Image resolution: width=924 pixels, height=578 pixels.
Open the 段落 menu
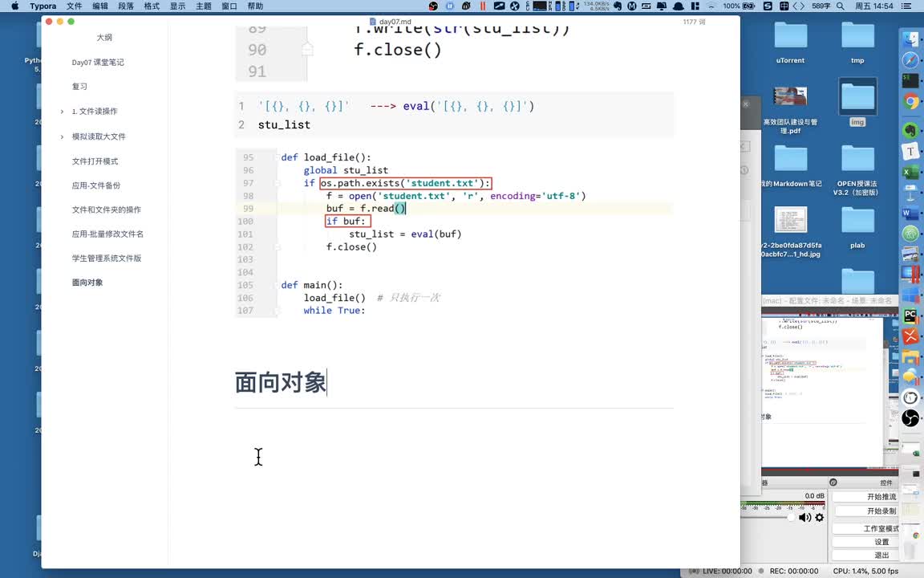click(x=126, y=6)
